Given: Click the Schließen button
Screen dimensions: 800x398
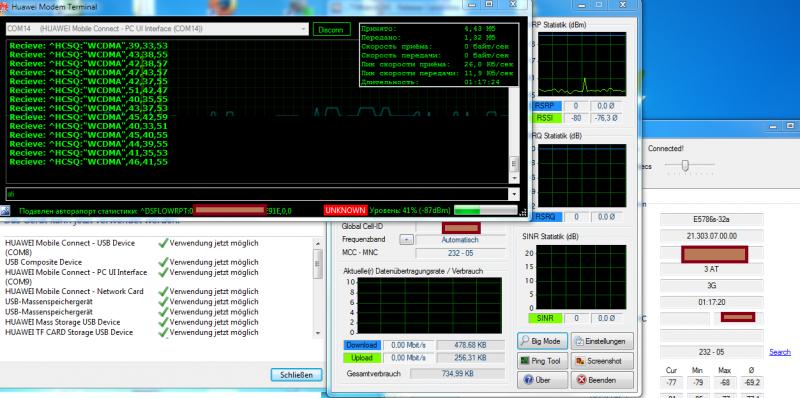Looking at the screenshot, I should coord(296,375).
